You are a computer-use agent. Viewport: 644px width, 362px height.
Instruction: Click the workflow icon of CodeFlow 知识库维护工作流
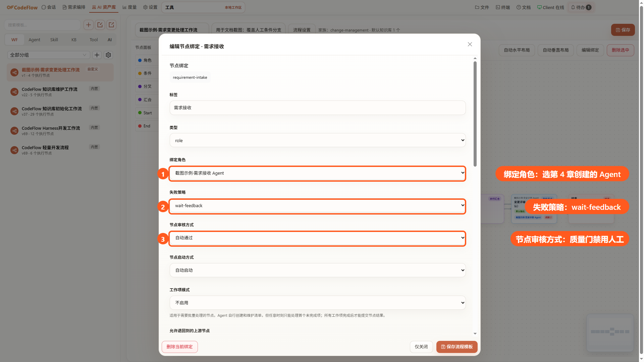click(14, 92)
